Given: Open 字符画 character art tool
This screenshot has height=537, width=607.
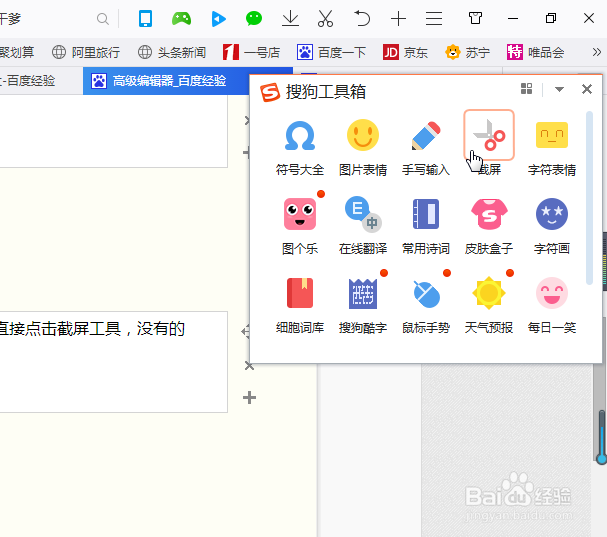Looking at the screenshot, I should click(x=552, y=226).
